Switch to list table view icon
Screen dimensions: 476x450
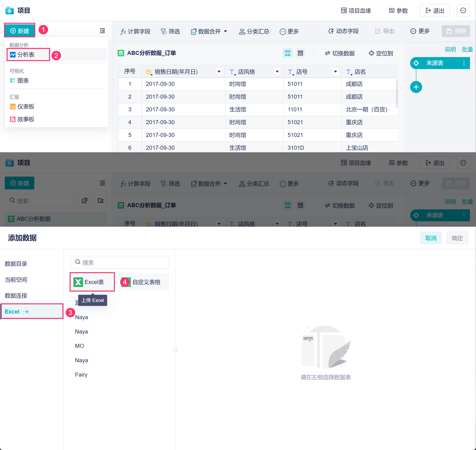point(287,53)
